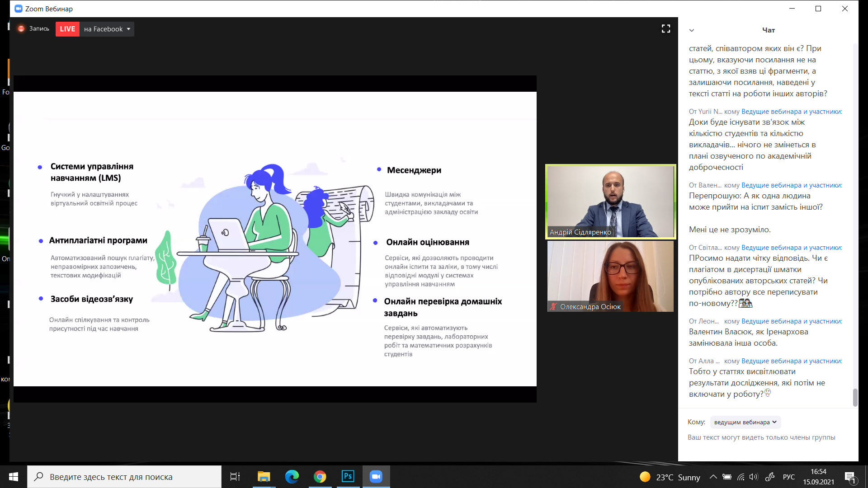Collapse the chat panel with the chevron
This screenshot has height=488, width=868.
[691, 30]
